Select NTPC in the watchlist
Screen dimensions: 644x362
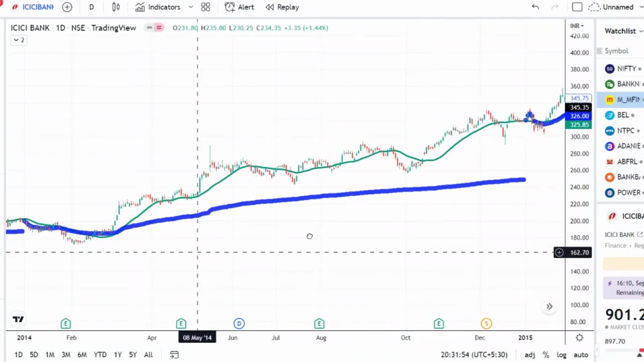[620, 131]
